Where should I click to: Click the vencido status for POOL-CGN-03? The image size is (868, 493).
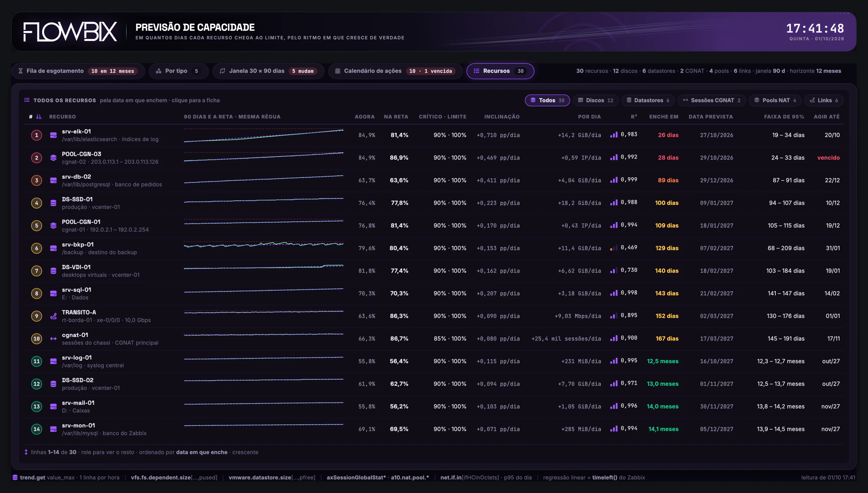click(x=828, y=158)
